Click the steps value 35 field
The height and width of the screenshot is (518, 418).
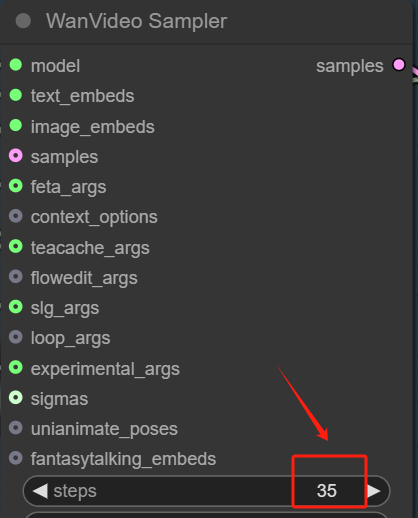(327, 491)
